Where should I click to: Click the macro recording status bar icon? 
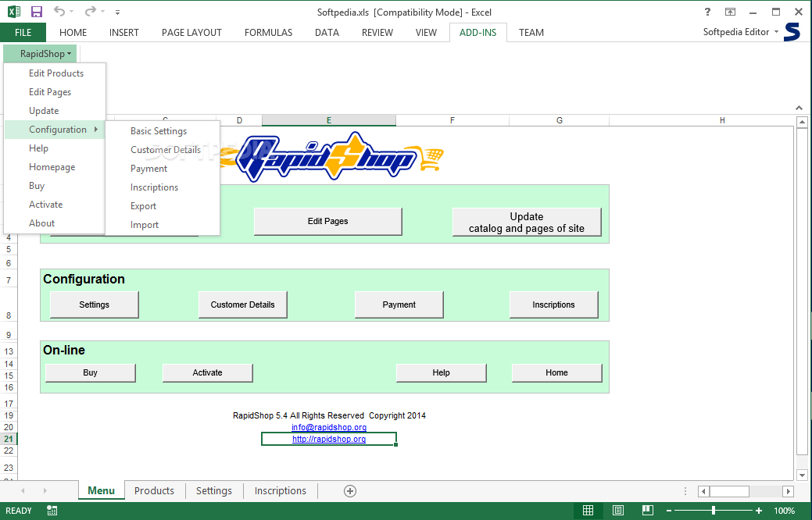click(52, 511)
